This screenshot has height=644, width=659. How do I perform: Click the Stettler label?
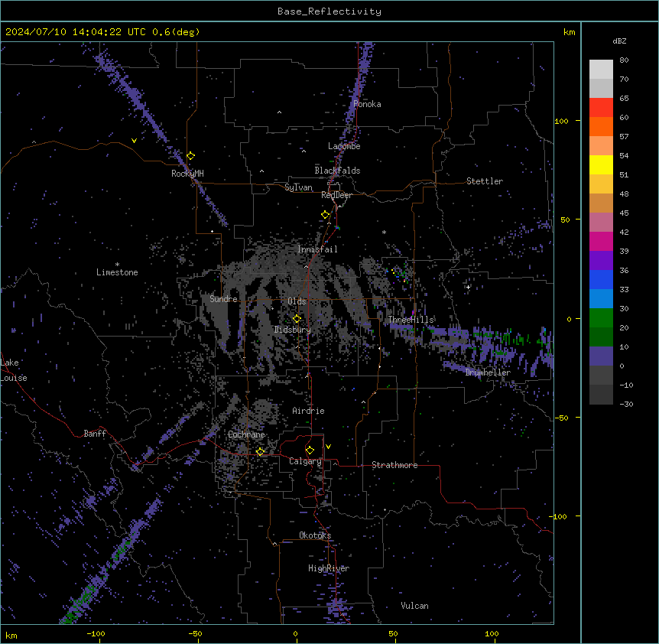click(485, 181)
